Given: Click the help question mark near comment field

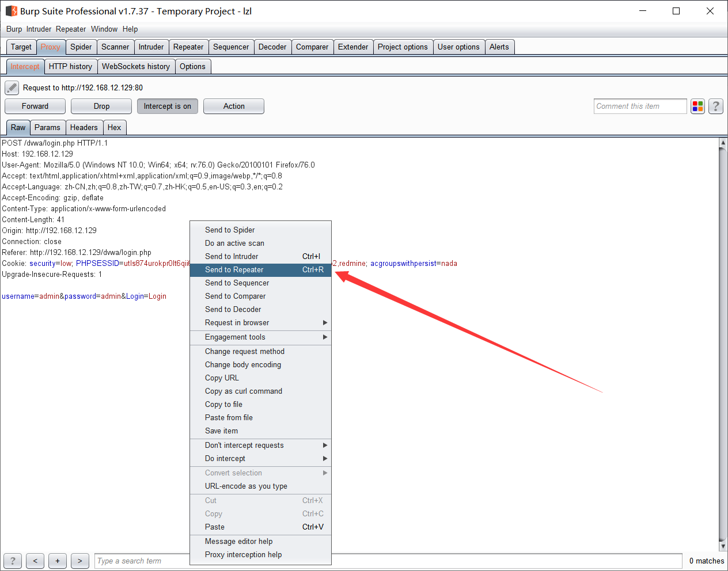Looking at the screenshot, I should point(716,106).
